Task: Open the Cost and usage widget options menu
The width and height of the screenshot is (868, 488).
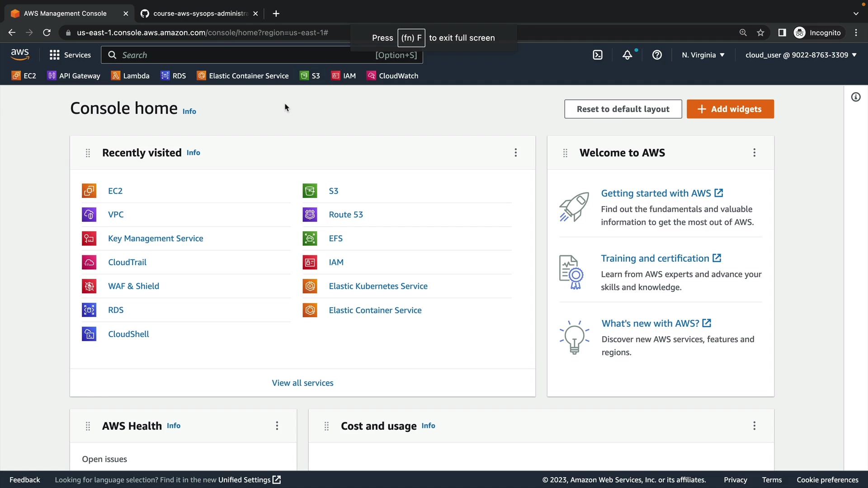Action: 754,426
